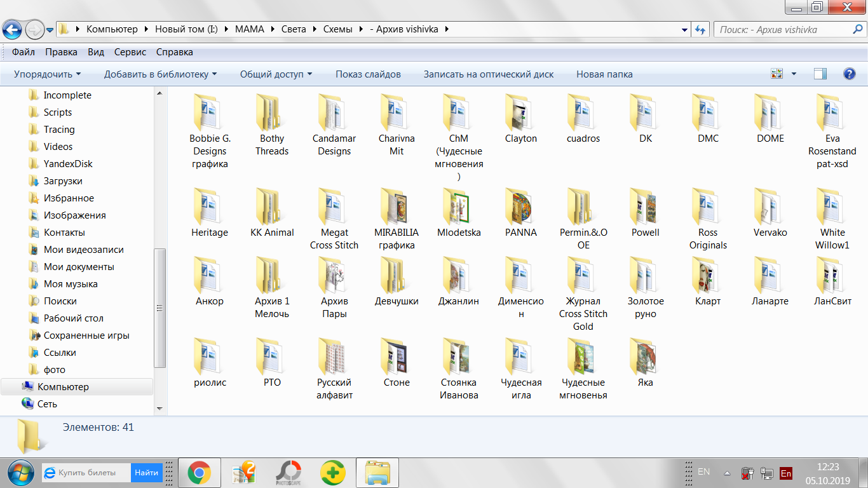This screenshot has width=868, height=488.
Task: Click the taskbar Купить билеты search field
Action: [87, 473]
